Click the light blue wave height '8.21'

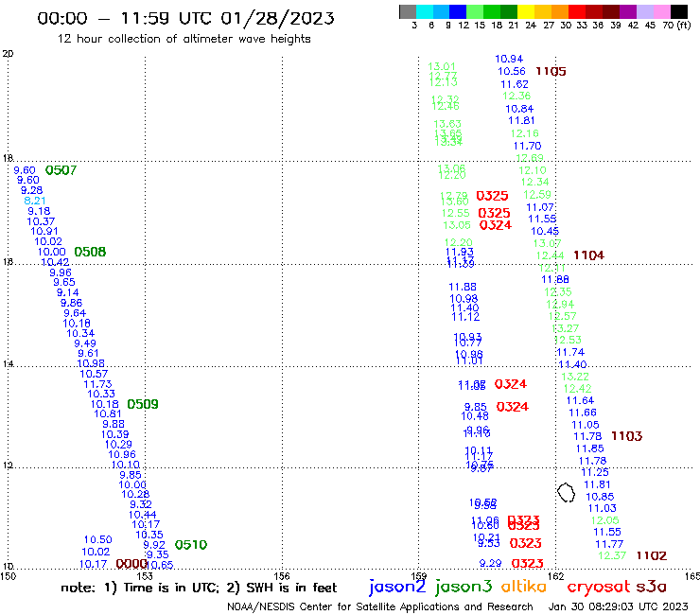[x=35, y=201]
